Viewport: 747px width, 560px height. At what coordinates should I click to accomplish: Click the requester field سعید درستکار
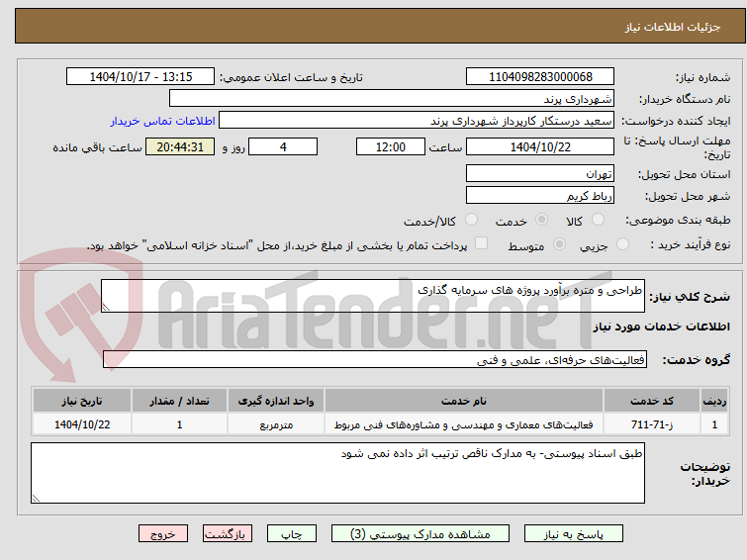(417, 121)
